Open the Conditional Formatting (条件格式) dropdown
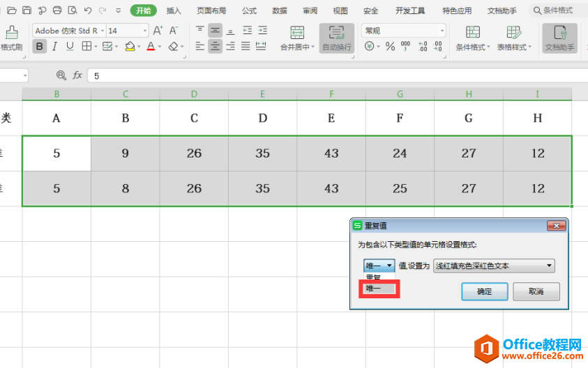This screenshot has width=588, height=368. [473, 38]
